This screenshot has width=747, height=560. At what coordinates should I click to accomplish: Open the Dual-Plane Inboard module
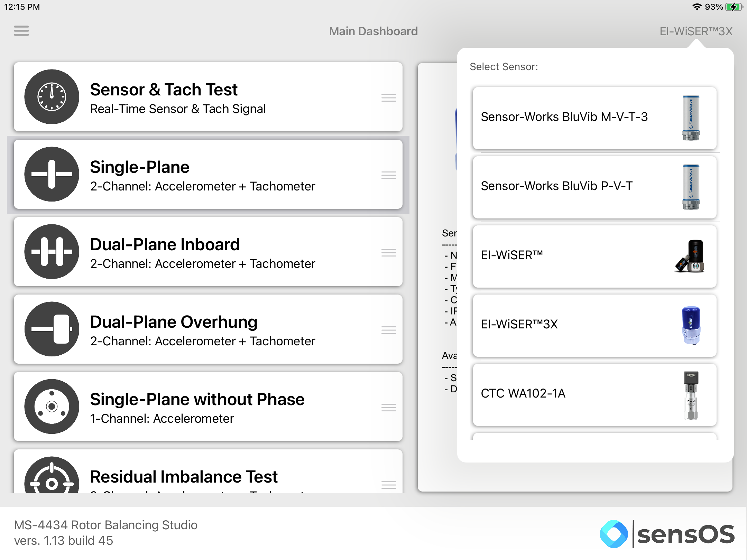click(208, 252)
